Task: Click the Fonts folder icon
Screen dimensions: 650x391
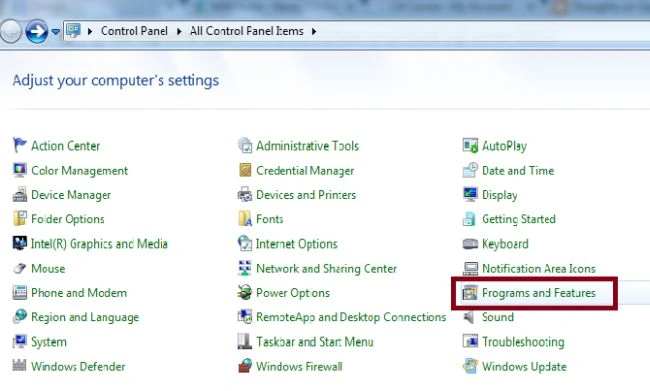Action: click(245, 219)
